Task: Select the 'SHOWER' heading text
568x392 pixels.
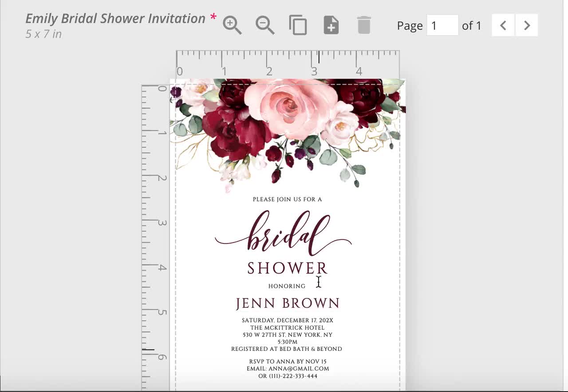Action: [x=288, y=268]
